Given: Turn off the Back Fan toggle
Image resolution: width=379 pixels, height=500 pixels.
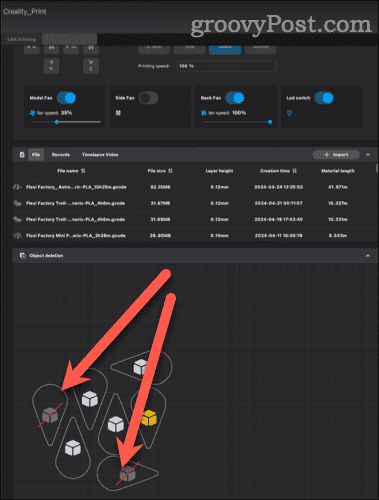Looking at the screenshot, I should click(x=235, y=98).
